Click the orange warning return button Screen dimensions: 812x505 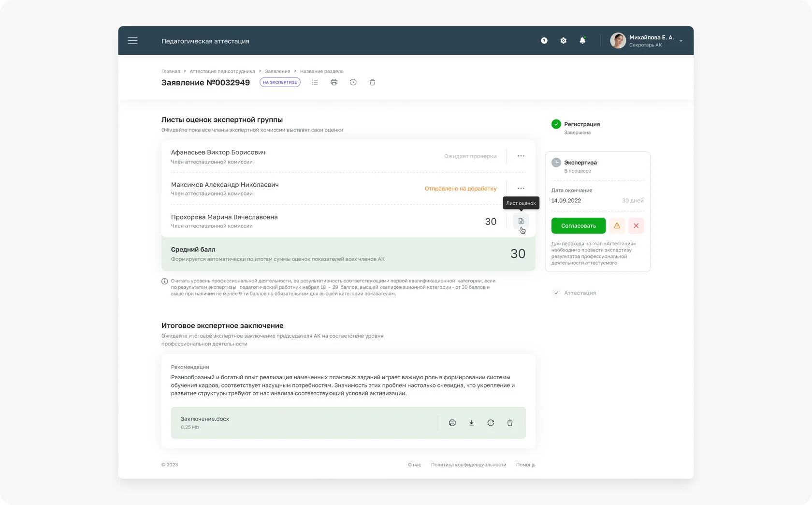click(617, 226)
